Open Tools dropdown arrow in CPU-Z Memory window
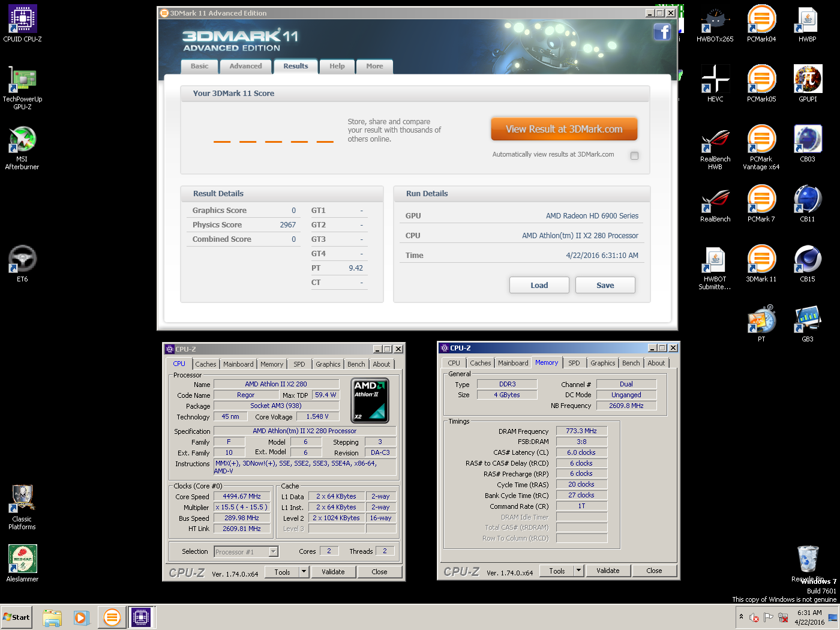 pos(579,571)
